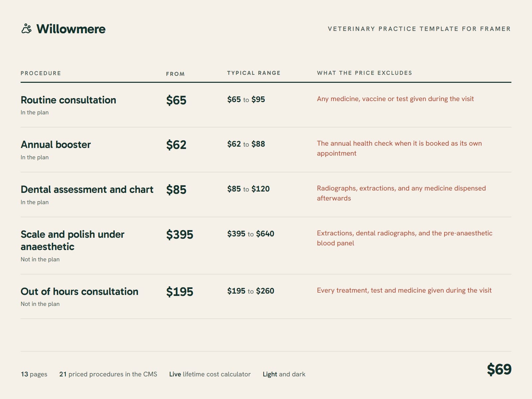Click the Radiographs, extractions exclusion text

401,193
